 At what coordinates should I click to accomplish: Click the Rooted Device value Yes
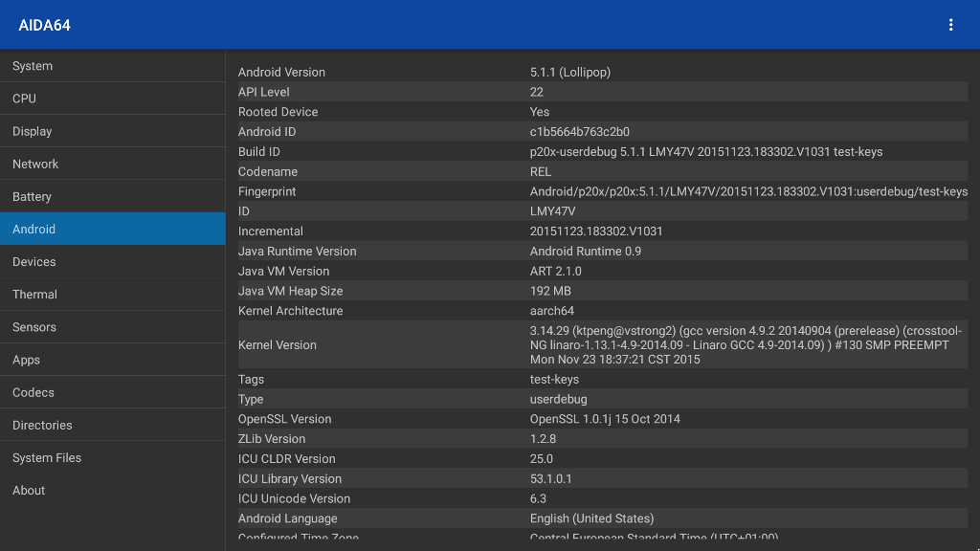(540, 112)
